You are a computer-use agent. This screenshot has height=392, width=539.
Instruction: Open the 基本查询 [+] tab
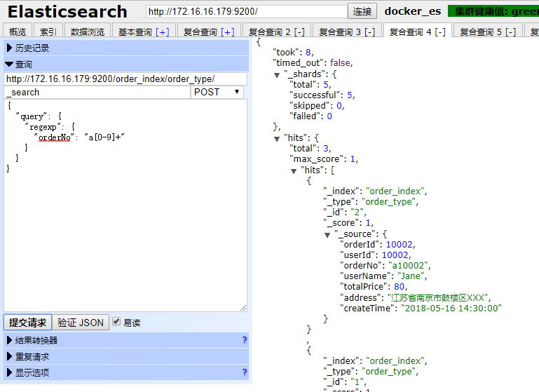(143, 32)
